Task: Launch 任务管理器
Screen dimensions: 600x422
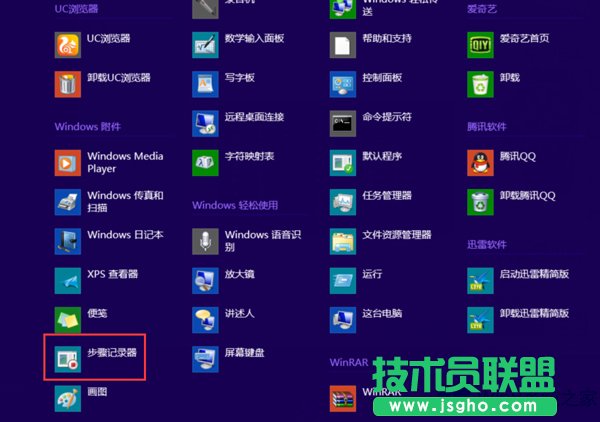Action: (343, 202)
